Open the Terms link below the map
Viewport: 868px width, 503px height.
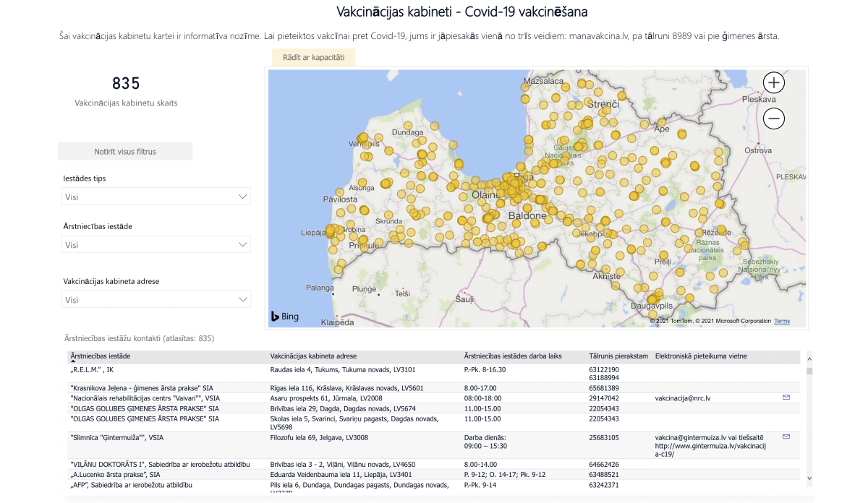coord(781,321)
